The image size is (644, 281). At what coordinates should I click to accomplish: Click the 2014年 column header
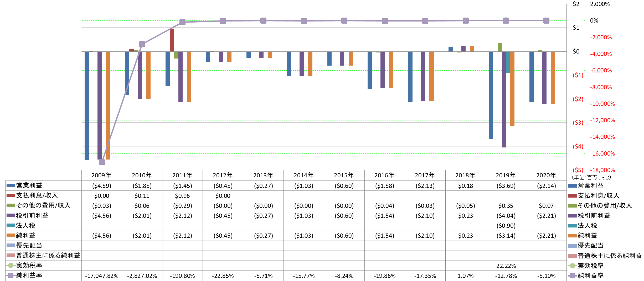[304, 175]
